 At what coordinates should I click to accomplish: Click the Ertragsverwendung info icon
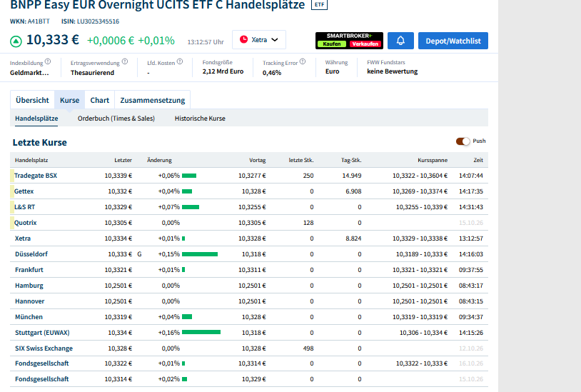125,61
